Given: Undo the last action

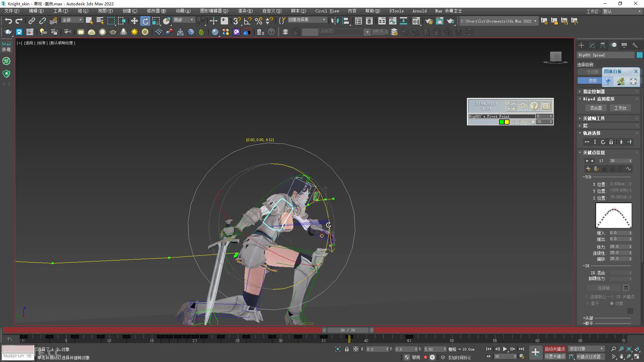Looking at the screenshot, I should (8, 21).
